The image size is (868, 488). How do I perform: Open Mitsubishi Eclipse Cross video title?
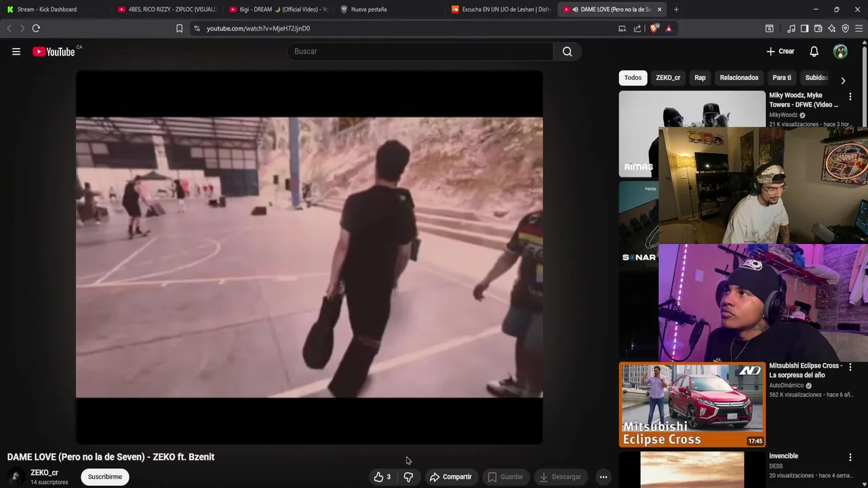tap(805, 370)
